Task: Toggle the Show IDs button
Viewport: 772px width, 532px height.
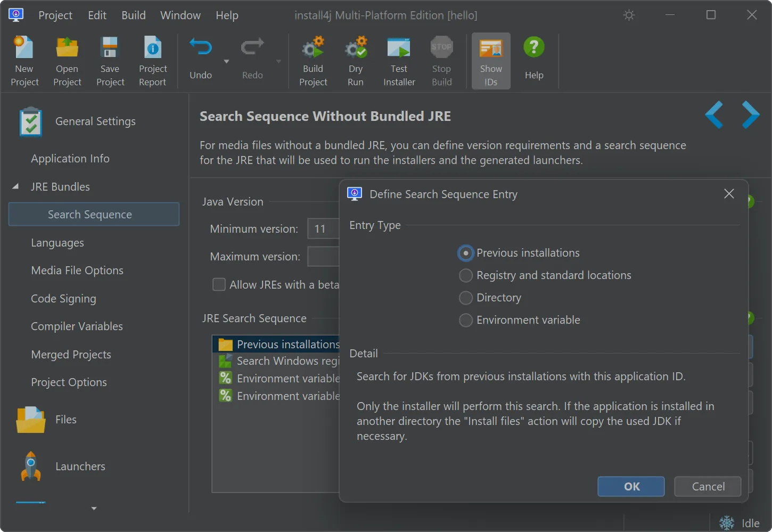Action: (491, 61)
